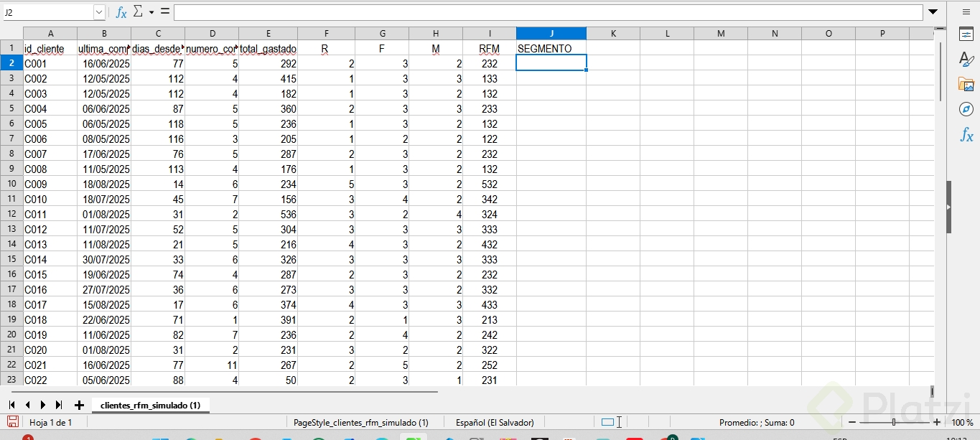Click the cell containing C015

[x=50, y=274]
